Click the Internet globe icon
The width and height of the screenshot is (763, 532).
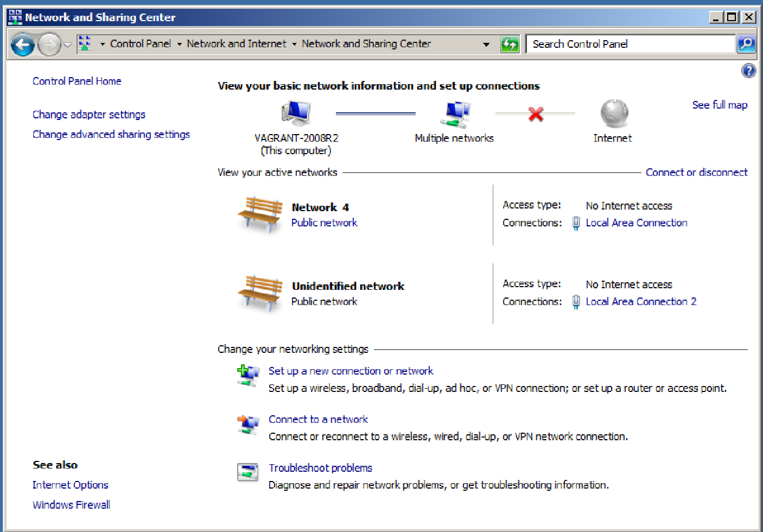[x=613, y=113]
